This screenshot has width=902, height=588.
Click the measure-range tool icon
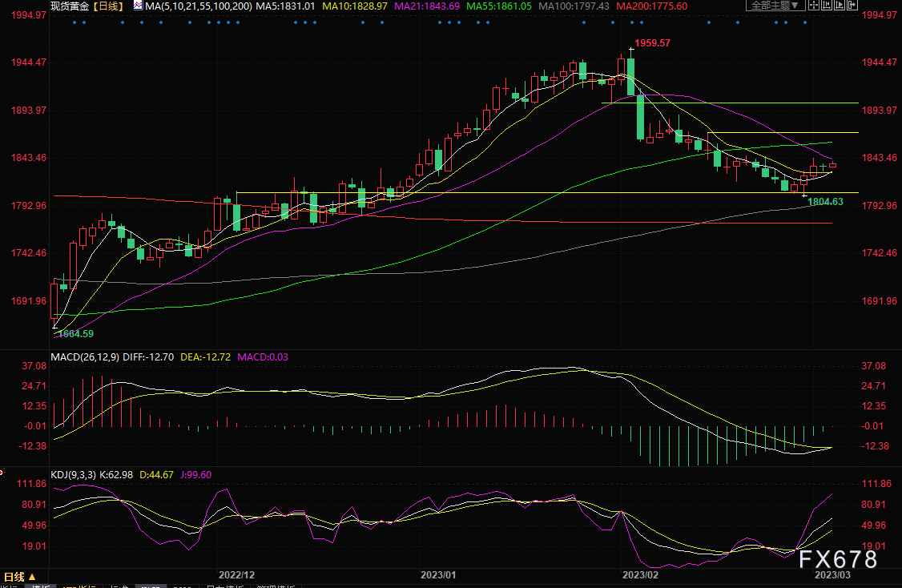(x=827, y=6)
